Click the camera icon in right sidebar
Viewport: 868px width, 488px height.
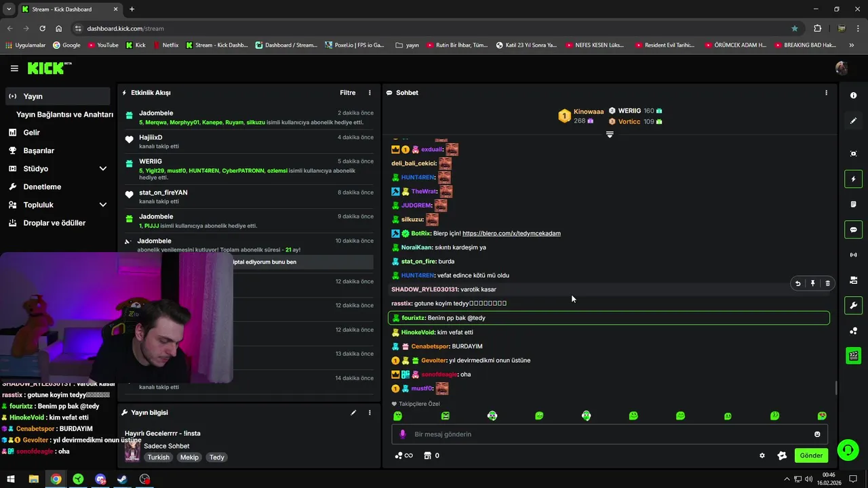[853, 280]
